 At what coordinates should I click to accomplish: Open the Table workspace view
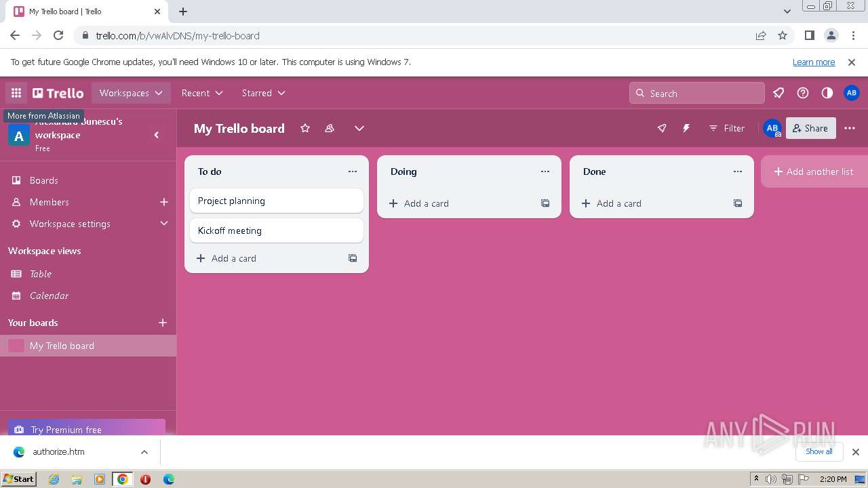88,274
